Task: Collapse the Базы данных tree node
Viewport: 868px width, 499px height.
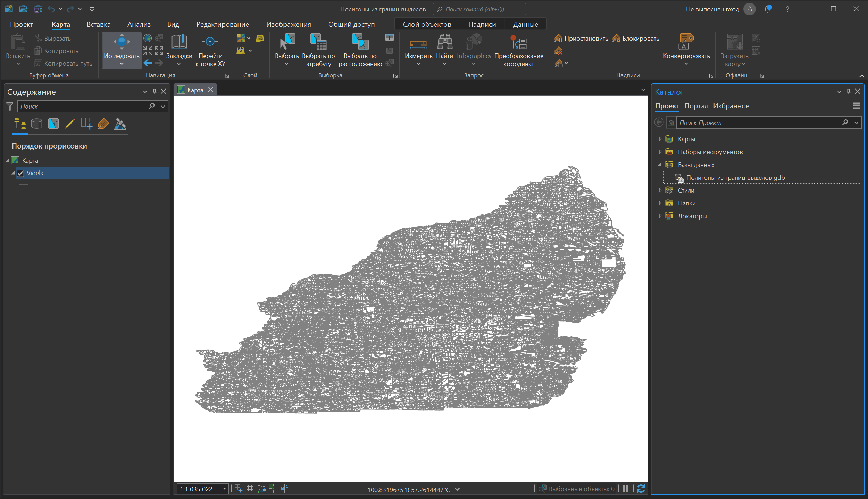Action: pyautogui.click(x=660, y=165)
